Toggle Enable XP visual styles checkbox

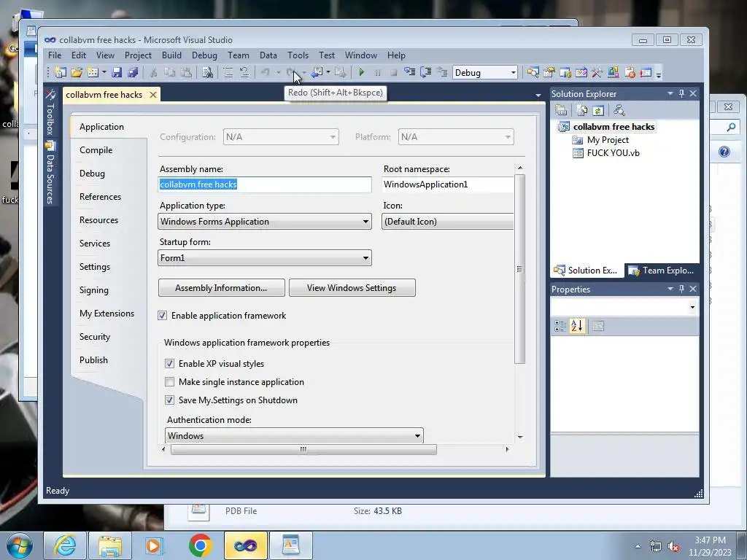pos(169,363)
